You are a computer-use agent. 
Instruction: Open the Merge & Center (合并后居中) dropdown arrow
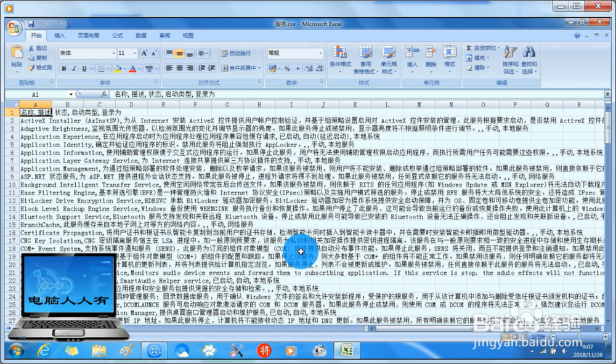point(259,68)
